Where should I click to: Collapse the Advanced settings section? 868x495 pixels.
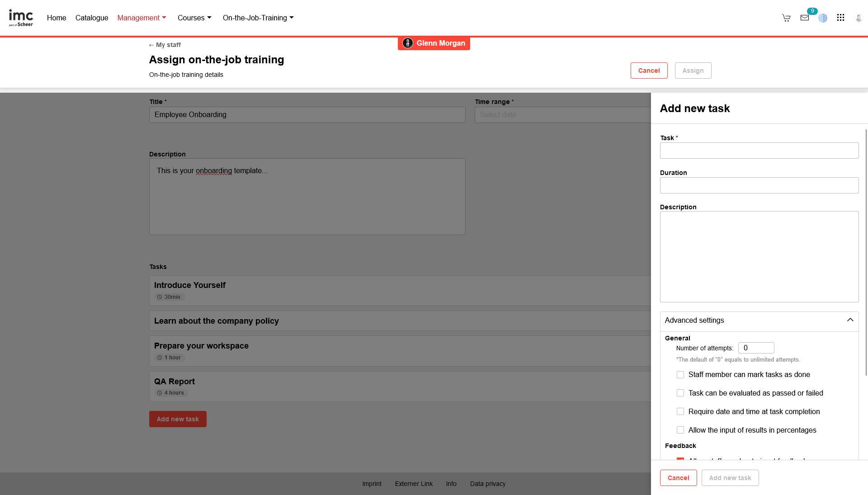click(x=849, y=320)
